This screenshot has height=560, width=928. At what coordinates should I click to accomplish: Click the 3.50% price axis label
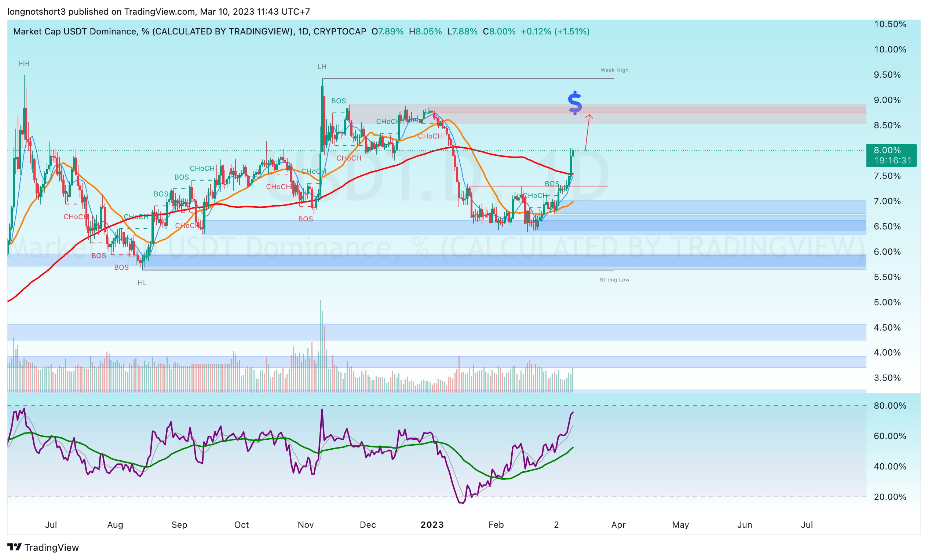887,377
